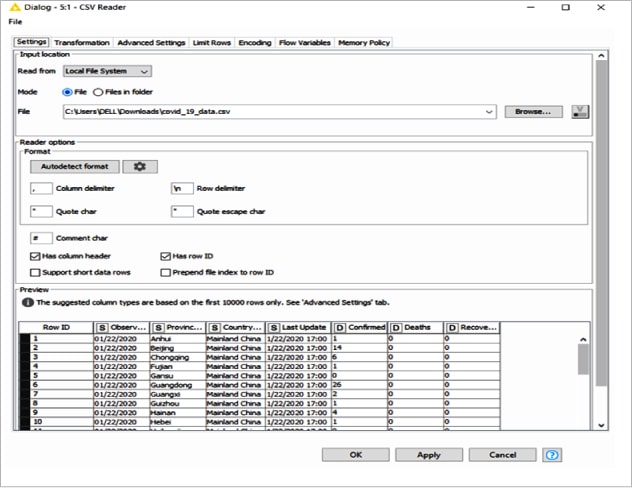Click the double type icon on Confirmed column
This screenshot has height=490, width=632.
(x=339, y=328)
